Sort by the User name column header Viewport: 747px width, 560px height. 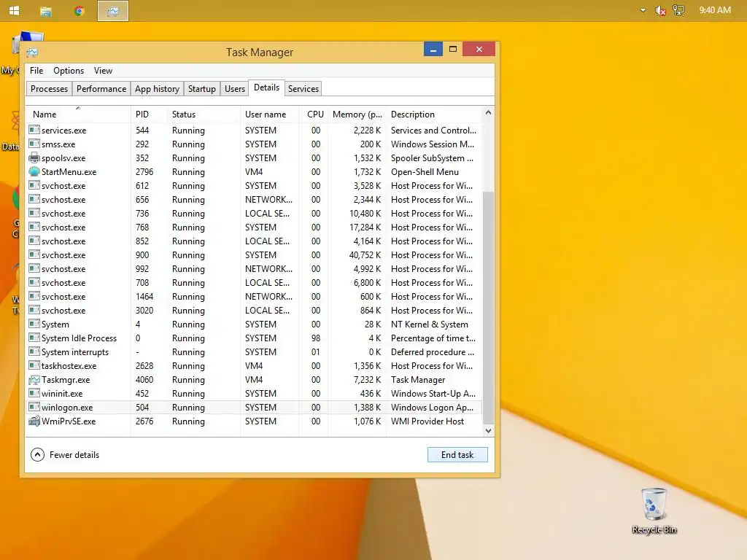click(x=269, y=114)
